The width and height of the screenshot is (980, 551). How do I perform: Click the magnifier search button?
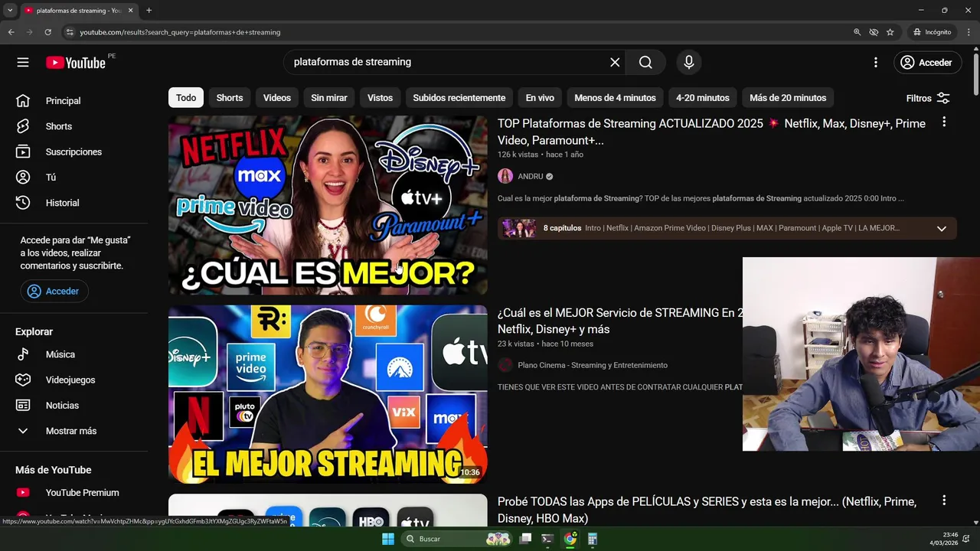tap(645, 63)
